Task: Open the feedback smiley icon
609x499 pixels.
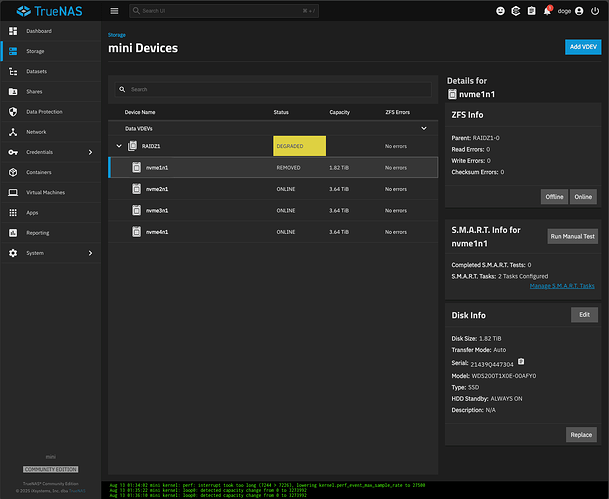Action: click(x=500, y=11)
